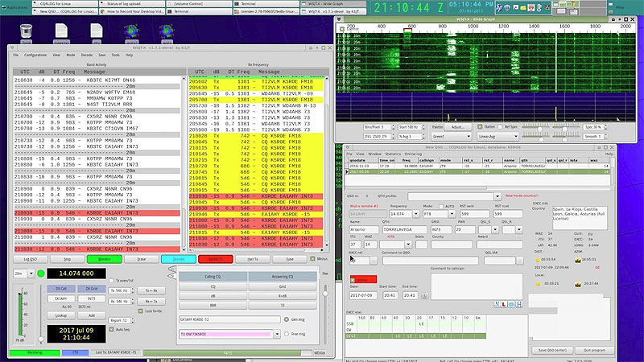Open the WSJT-X window menu icon in its title bar
Image resolution: width=644 pixels, height=362 pixels.
[12, 48]
